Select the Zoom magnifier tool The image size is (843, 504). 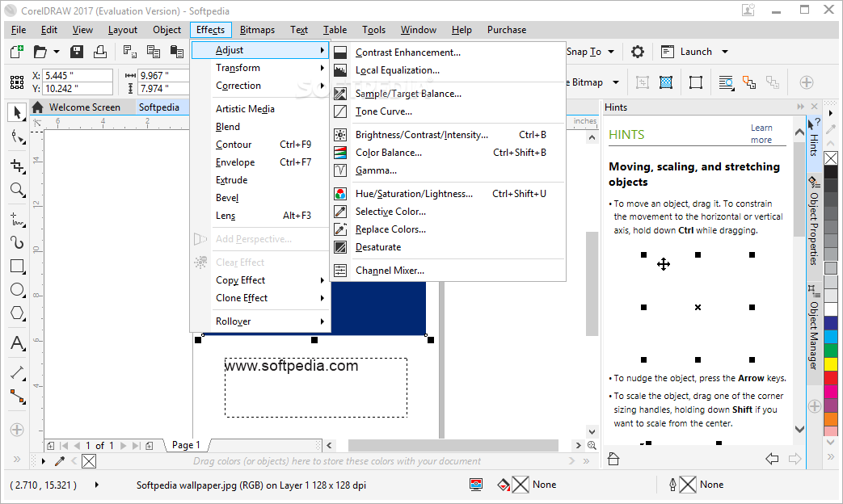point(17,189)
